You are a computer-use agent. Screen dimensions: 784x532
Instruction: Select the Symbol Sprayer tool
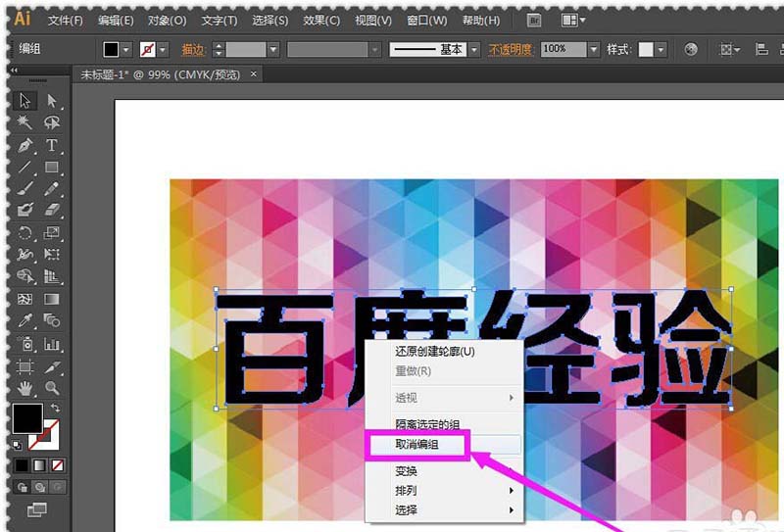click(x=24, y=344)
